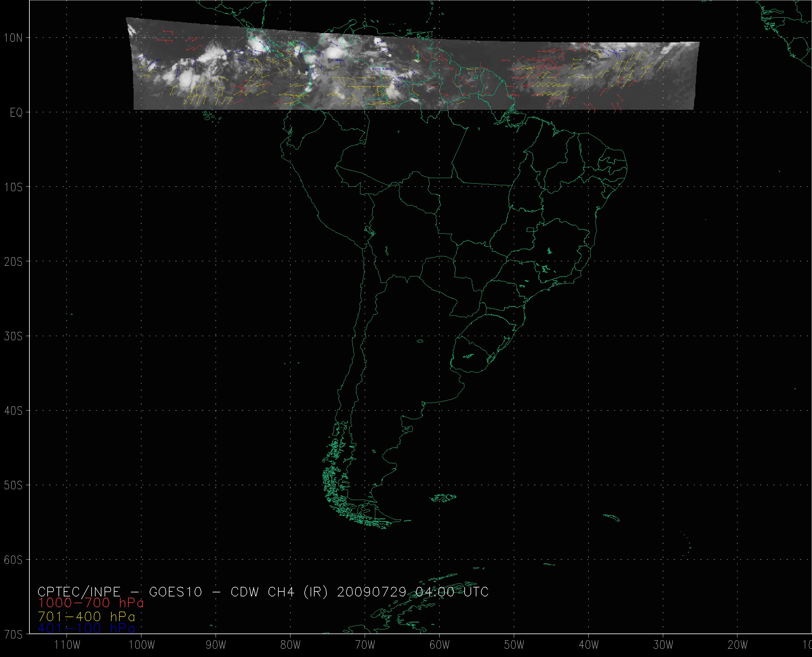
Task: Click the 30S latitude axis label
Action: (13, 336)
